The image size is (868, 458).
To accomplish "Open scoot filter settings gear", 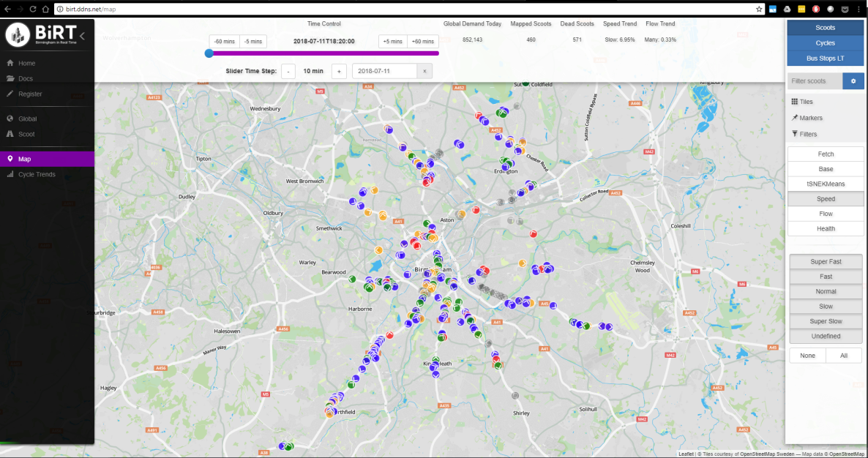I will click(x=853, y=80).
